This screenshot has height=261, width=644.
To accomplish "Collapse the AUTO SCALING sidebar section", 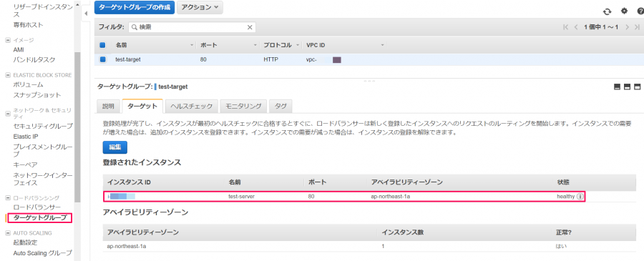I will click(x=7, y=233).
